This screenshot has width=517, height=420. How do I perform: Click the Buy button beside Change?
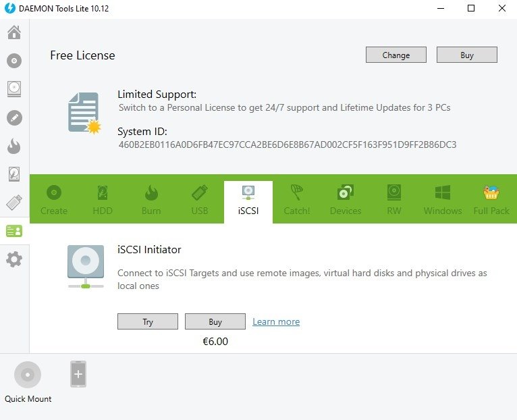pos(467,55)
